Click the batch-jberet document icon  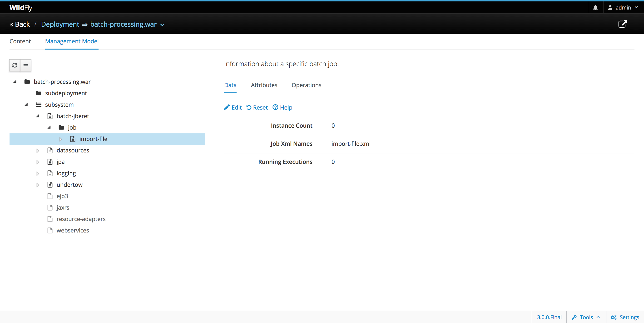(x=50, y=116)
